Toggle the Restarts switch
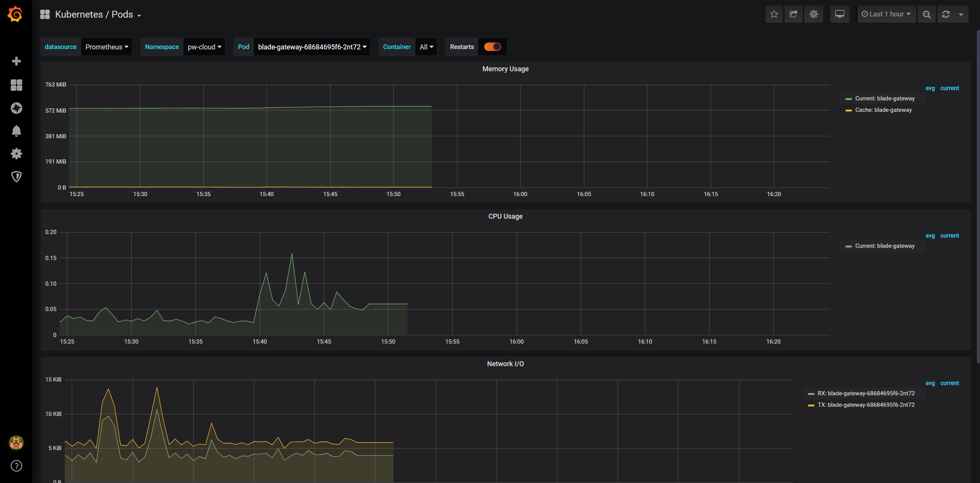 tap(492, 47)
